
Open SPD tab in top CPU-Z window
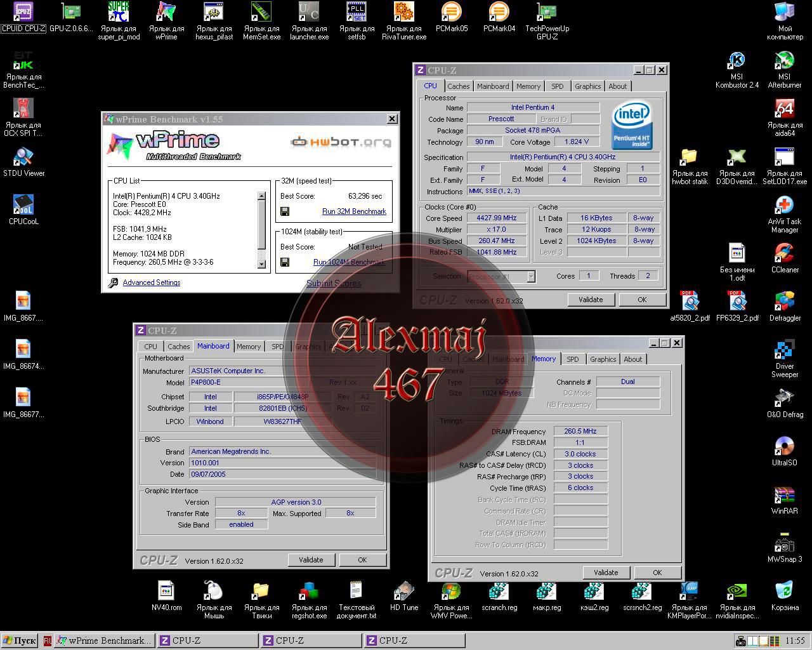tap(557, 86)
